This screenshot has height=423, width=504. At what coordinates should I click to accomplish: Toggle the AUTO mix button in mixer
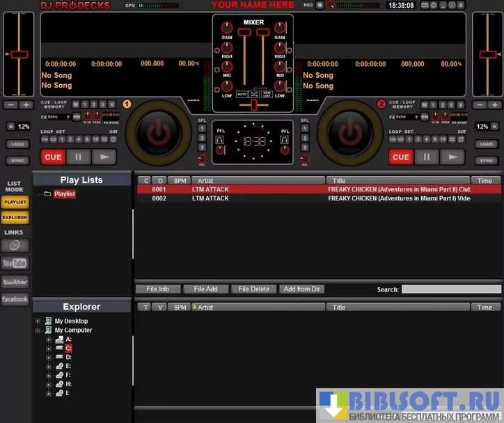point(242,94)
